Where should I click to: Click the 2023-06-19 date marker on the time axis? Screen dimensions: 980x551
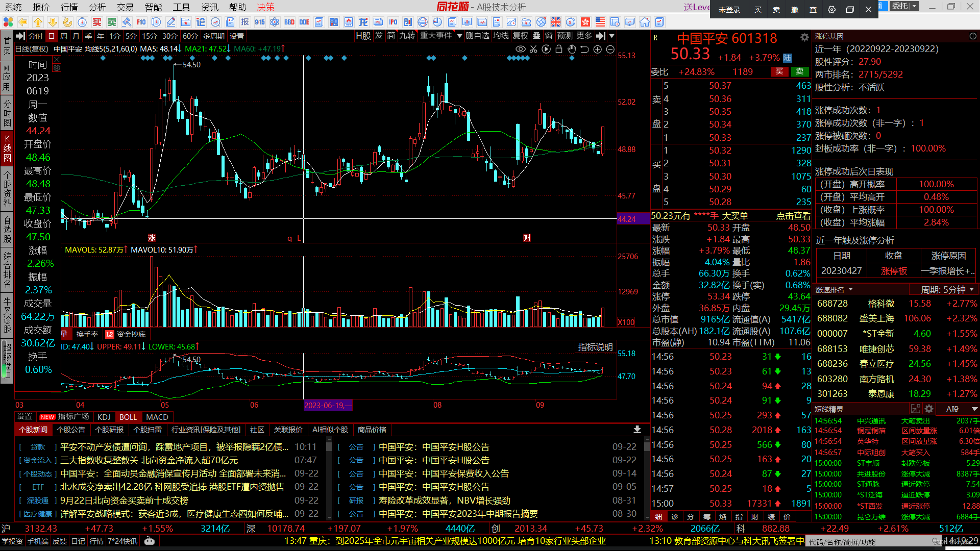pyautogui.click(x=327, y=406)
